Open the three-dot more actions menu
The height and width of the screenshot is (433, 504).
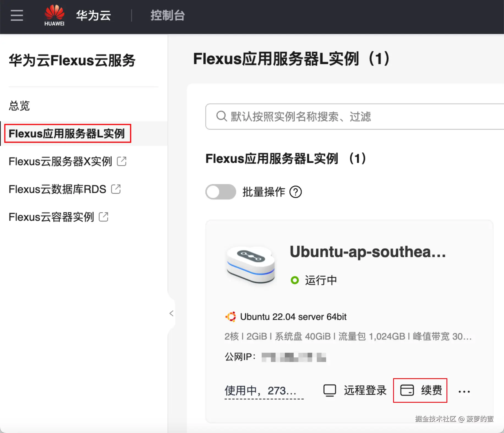(x=464, y=391)
